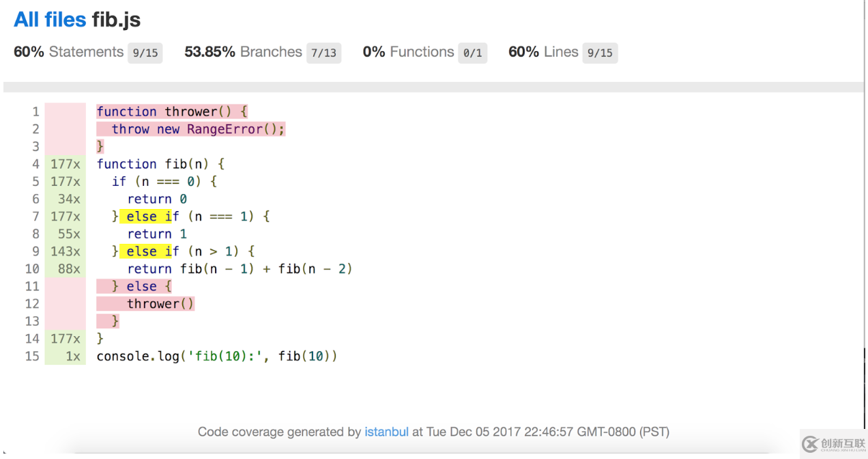Screen dimensions: 868x459
Task: Click the Branches 7/13 fraction badge
Action: coord(323,53)
